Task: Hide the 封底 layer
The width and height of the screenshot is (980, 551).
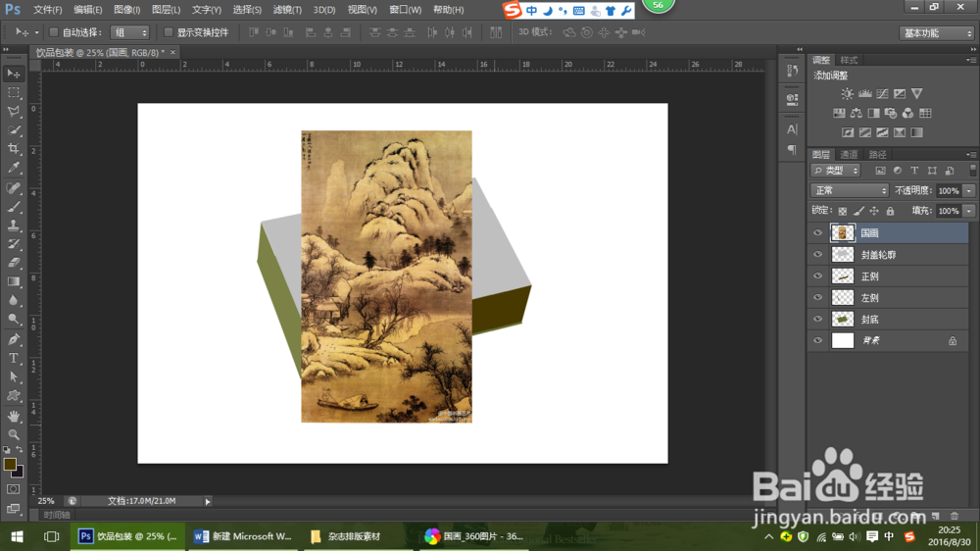Action: coord(817,319)
